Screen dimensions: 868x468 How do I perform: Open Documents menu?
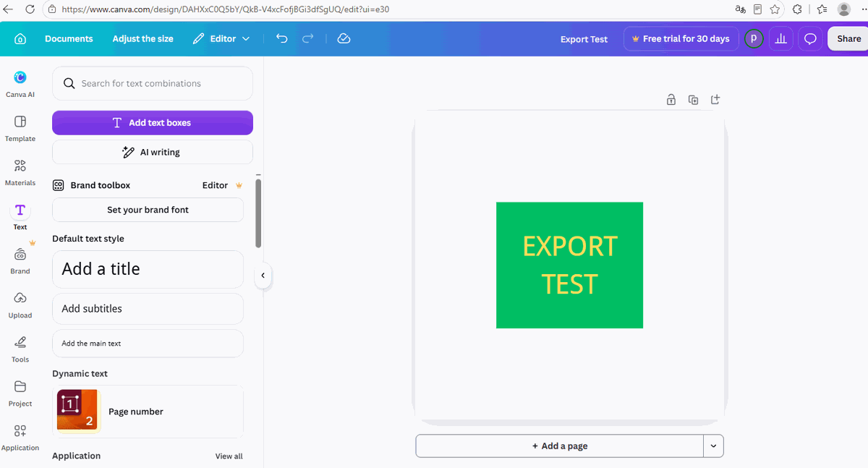pos(69,39)
